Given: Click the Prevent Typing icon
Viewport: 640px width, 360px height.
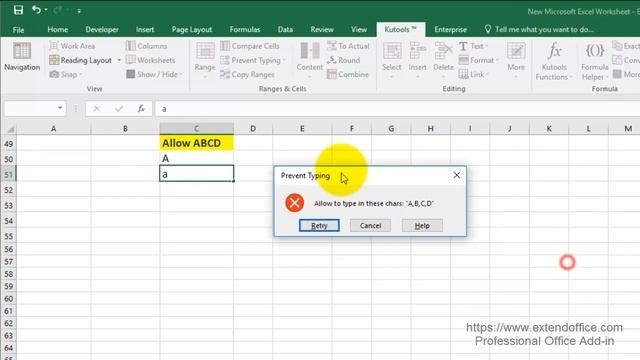Looking at the screenshot, I should click(224, 60).
